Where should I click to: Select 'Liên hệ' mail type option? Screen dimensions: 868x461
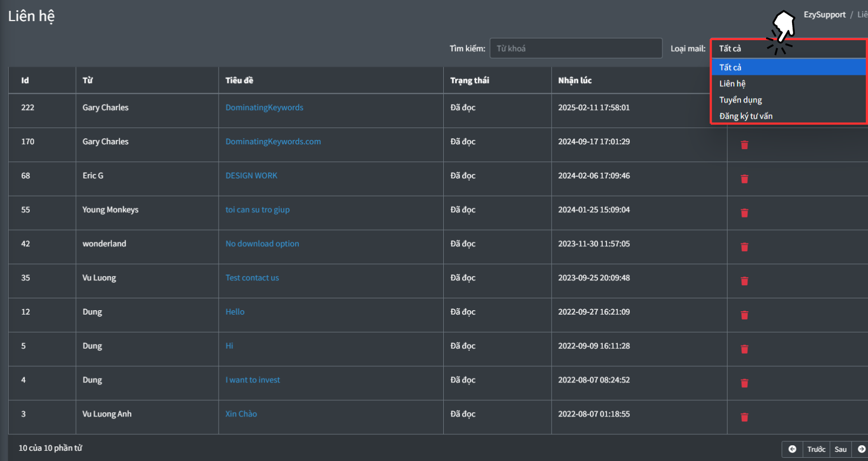coord(732,84)
